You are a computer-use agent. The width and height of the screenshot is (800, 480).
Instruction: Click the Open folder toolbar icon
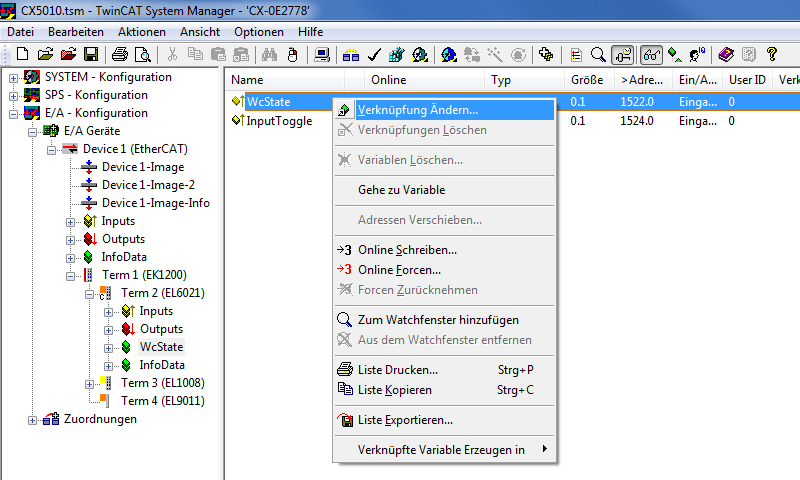pos(45,54)
